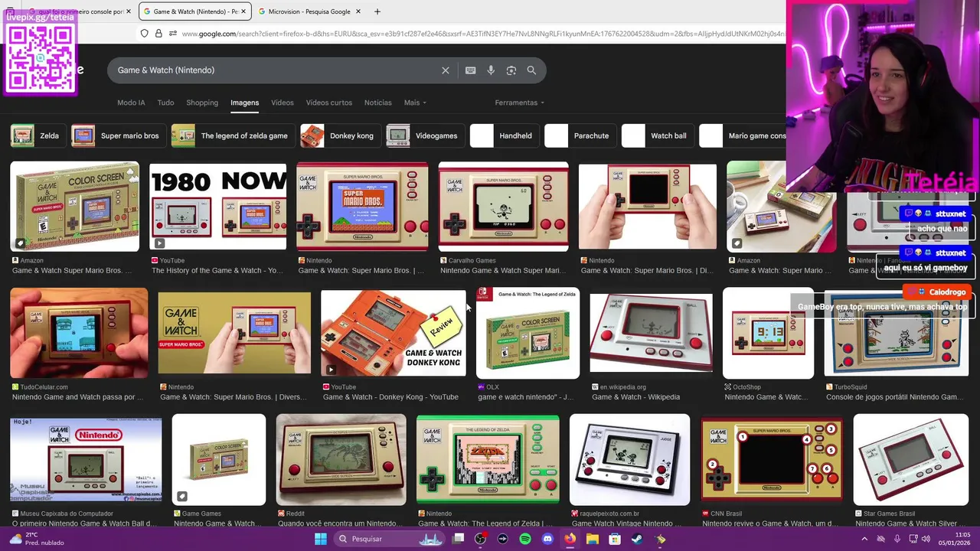
Task: Click the Google search input field
Action: point(276,70)
